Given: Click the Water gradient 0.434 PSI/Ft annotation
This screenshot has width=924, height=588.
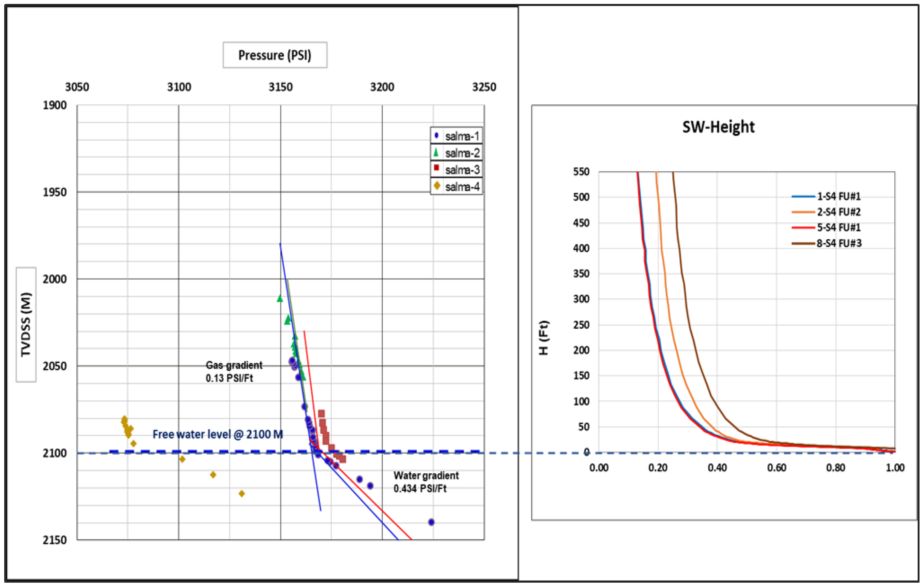Looking at the screenshot, I should 426,482.
